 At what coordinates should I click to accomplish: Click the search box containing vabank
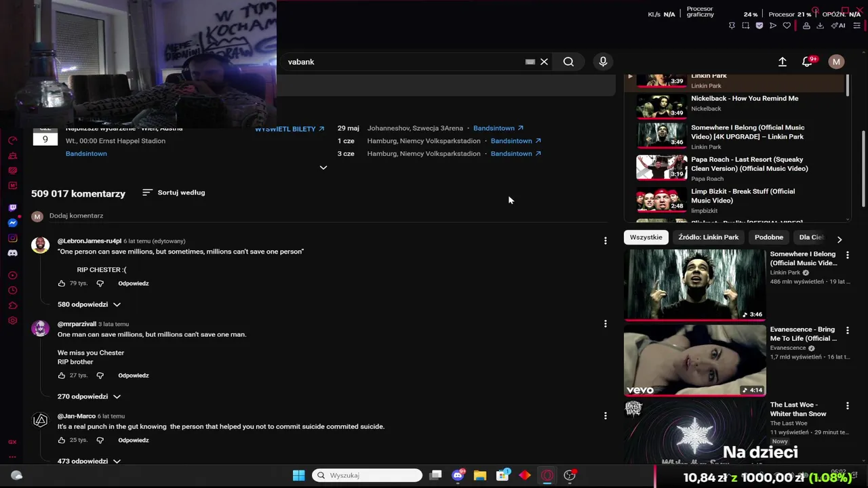click(403, 62)
